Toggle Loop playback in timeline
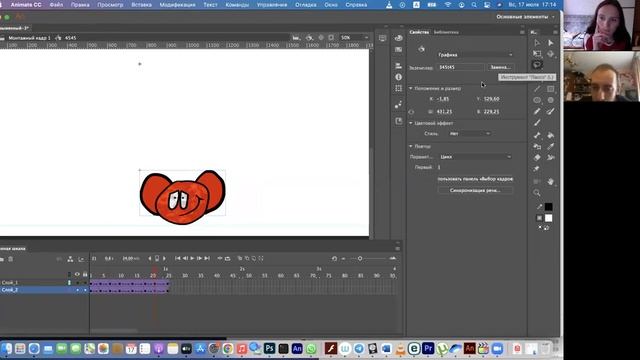Image resolution: width=640 pixels, height=360 pixels. [x=227, y=258]
